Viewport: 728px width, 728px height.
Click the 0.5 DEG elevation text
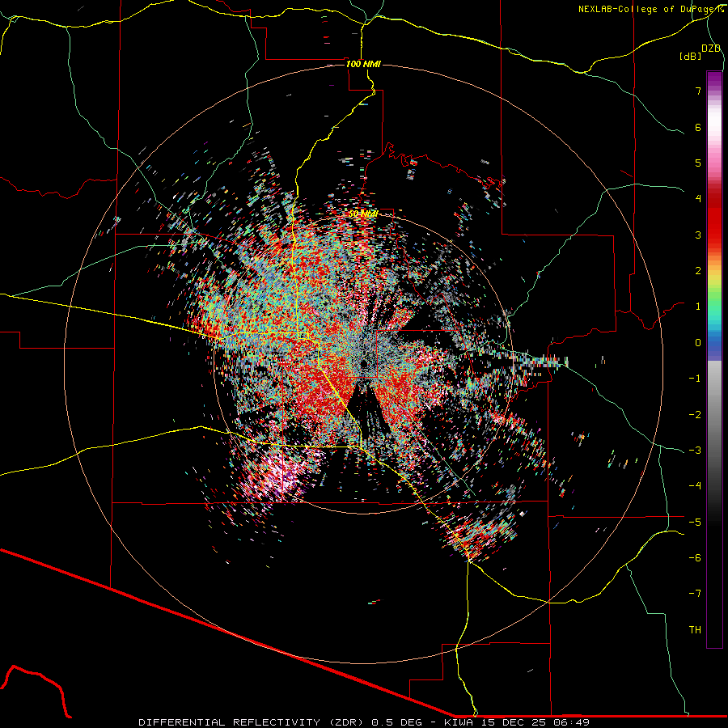coord(396,722)
